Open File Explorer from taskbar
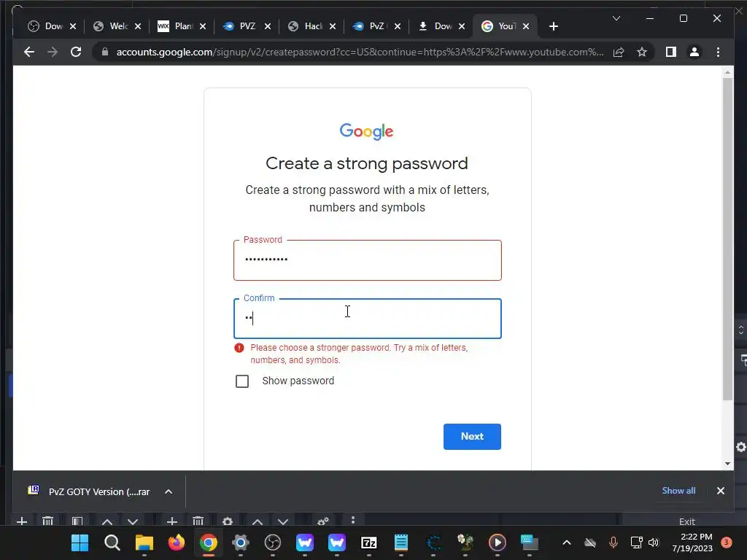The image size is (747, 560). [144, 542]
